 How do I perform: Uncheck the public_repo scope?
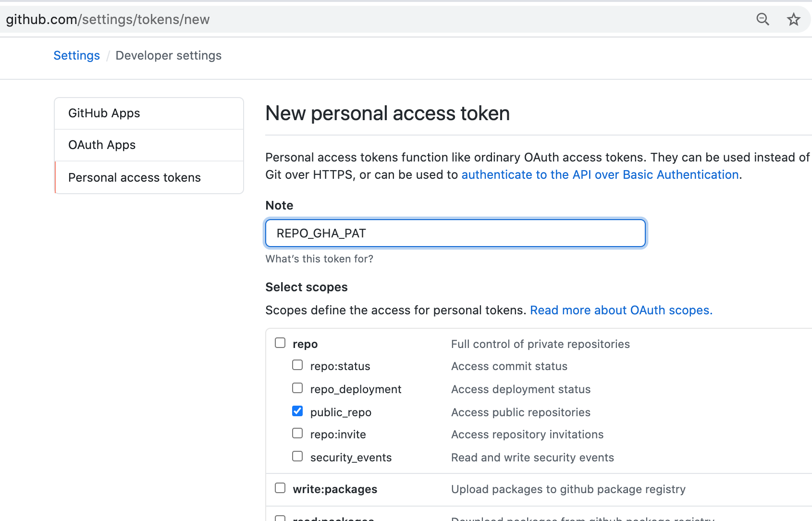point(297,411)
